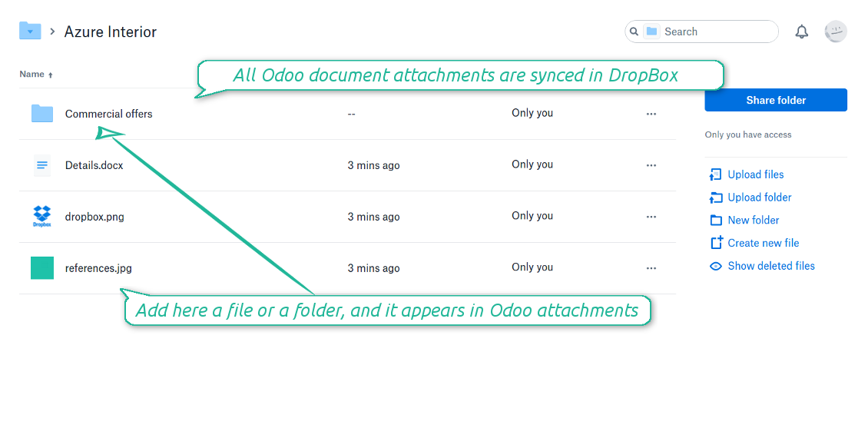Open the Details.docx file name
Viewport: 868px width, 425px height.
94,165
